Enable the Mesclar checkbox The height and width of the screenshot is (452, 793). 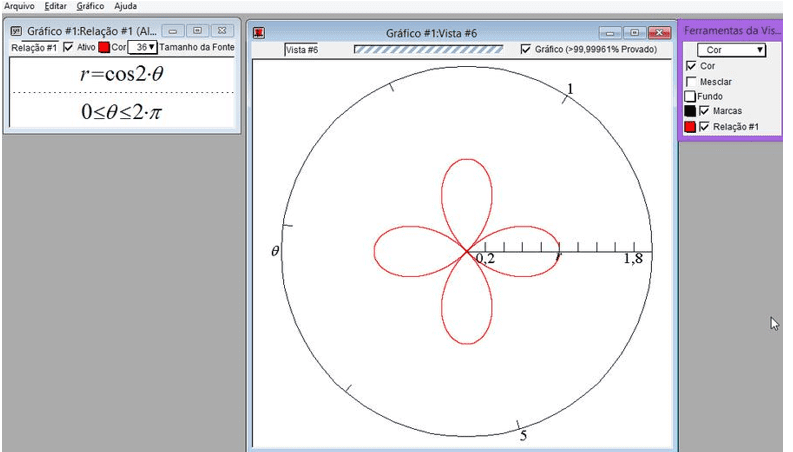click(691, 81)
